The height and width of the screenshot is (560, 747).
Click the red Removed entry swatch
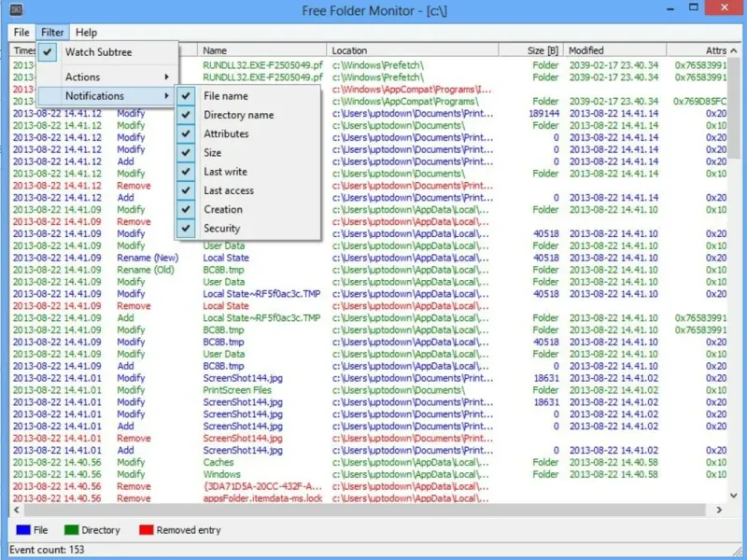pos(147,529)
